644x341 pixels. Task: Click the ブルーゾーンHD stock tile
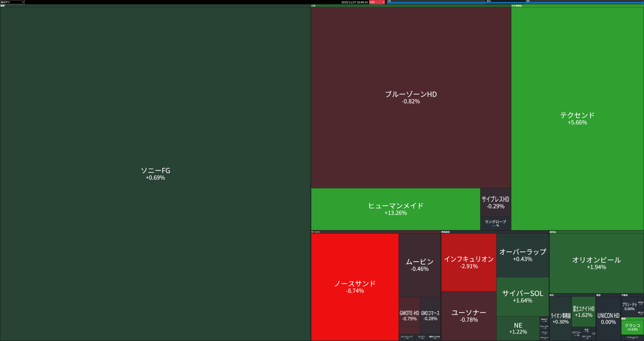tap(411, 97)
